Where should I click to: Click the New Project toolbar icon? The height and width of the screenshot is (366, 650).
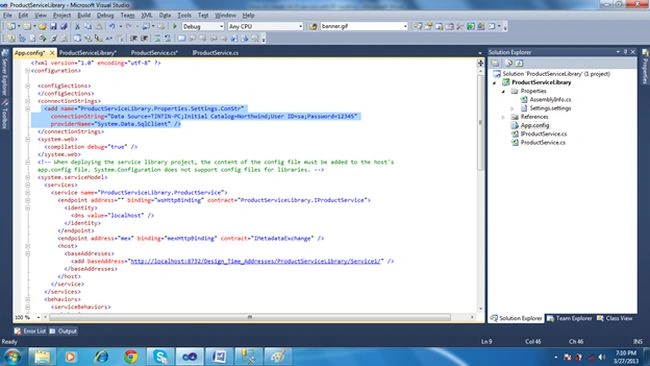pos(11,27)
